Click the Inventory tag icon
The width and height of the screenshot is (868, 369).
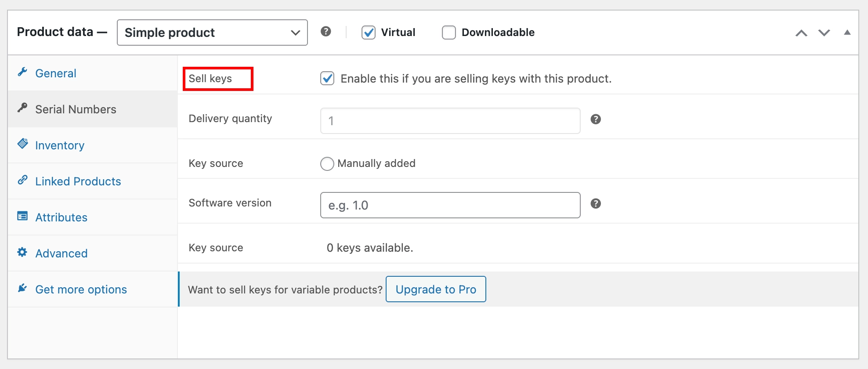click(22, 144)
